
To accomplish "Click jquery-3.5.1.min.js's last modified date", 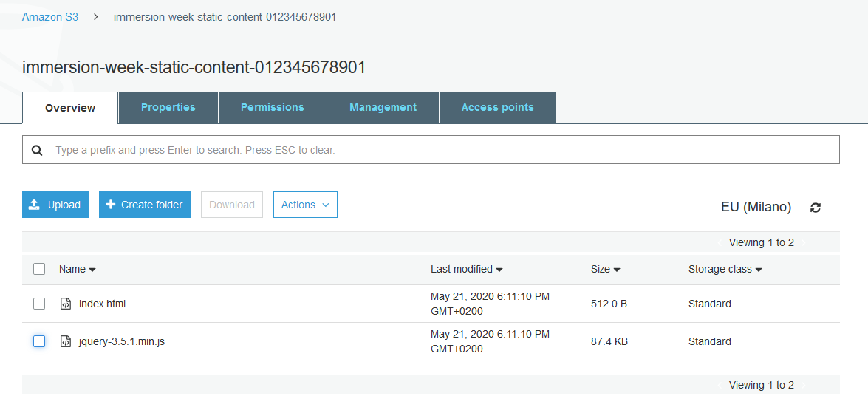I will 490,341.
